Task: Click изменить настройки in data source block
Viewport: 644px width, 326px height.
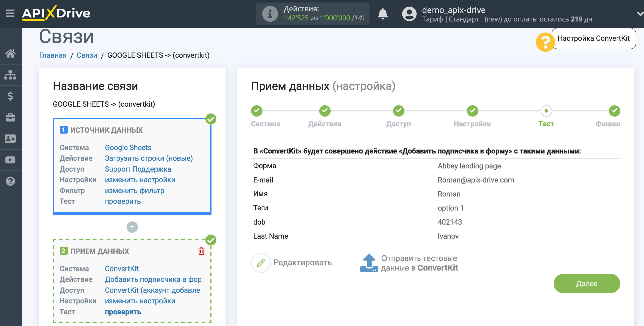Action: 140,180
